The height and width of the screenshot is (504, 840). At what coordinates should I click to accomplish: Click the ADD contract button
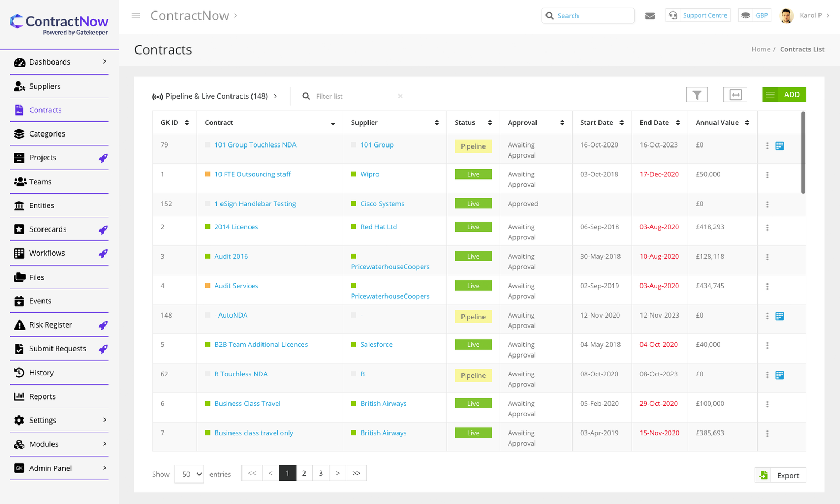792,94
